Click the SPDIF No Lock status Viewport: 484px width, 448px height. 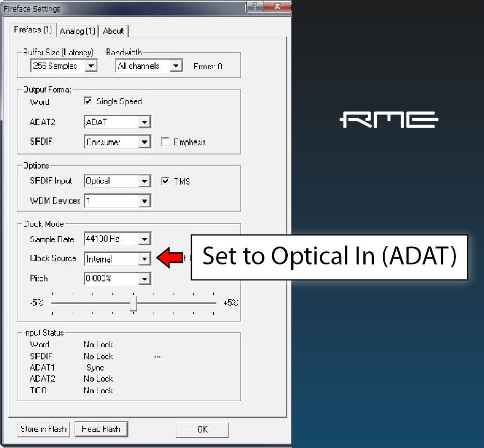[98, 356]
